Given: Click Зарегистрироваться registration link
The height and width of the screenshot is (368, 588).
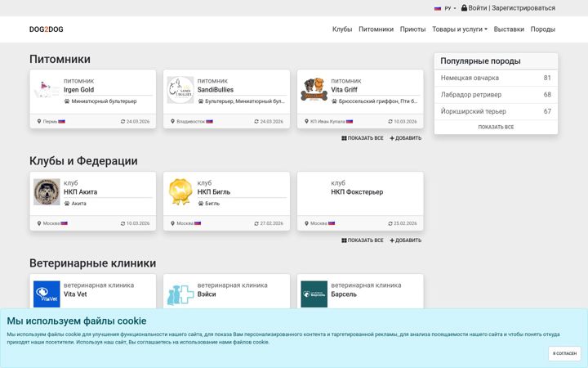Looking at the screenshot, I should [523, 8].
